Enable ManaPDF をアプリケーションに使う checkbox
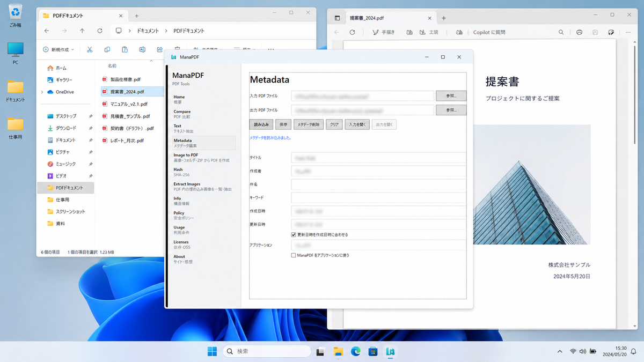Image resolution: width=644 pixels, height=362 pixels. (x=294, y=255)
